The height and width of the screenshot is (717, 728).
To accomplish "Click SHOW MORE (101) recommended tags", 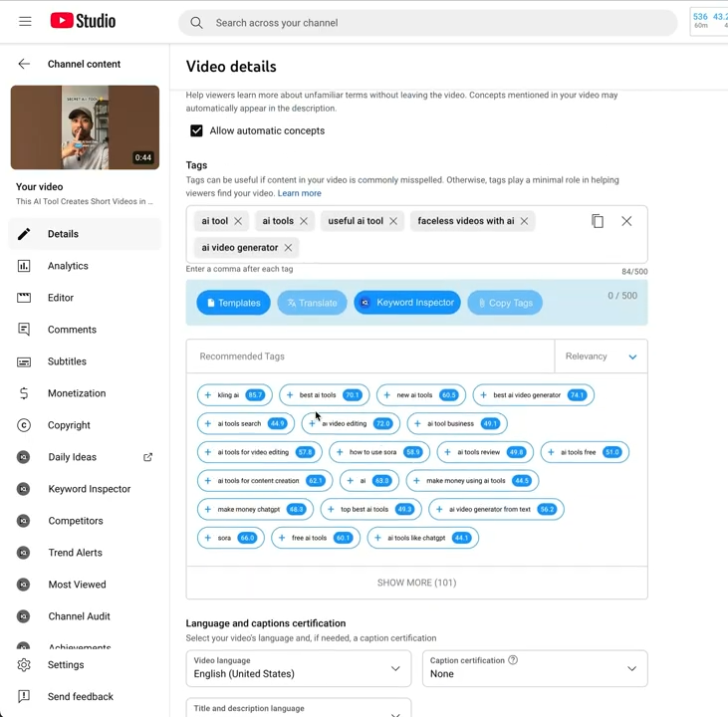I will point(416,583).
